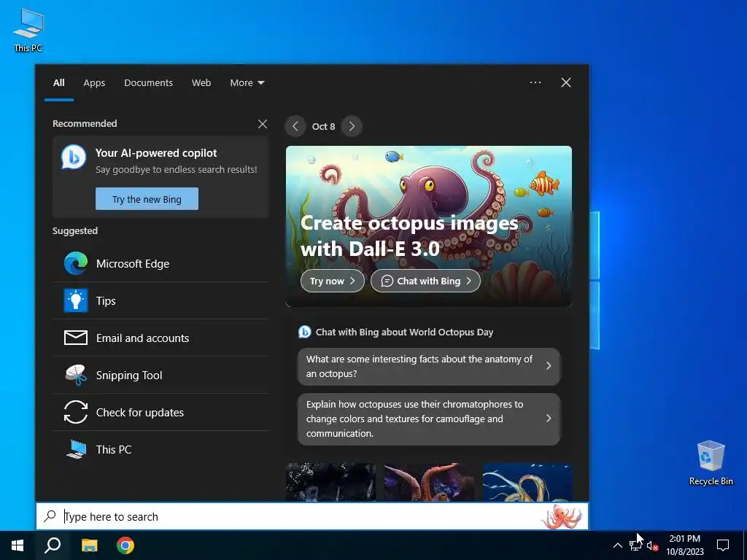Open the three-dots options menu
Screen dimensions: 747x560
pos(535,82)
